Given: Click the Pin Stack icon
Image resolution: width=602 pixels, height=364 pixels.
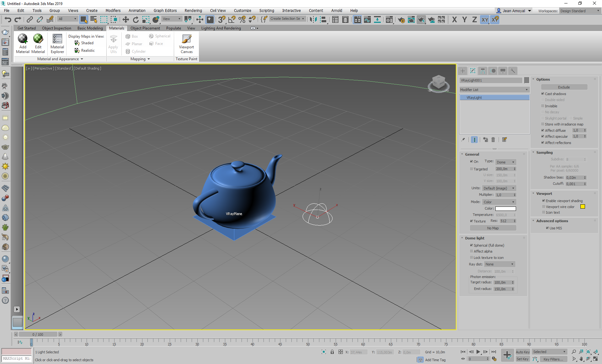Looking at the screenshot, I should [x=463, y=140].
